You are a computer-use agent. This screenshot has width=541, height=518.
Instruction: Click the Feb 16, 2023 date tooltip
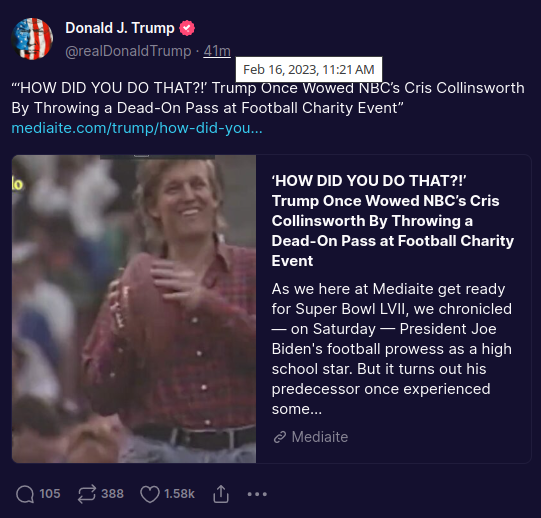[309, 69]
